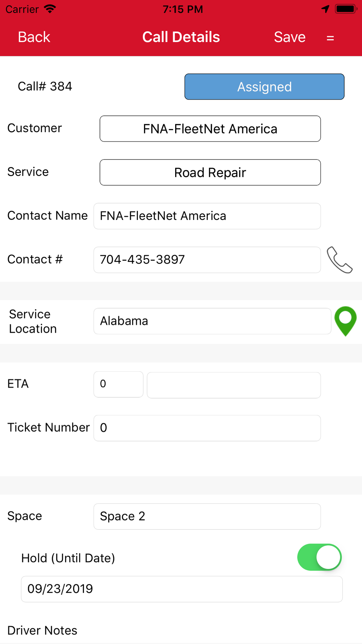
Task: Open the hamburger menu icon in header
Action: [330, 38]
